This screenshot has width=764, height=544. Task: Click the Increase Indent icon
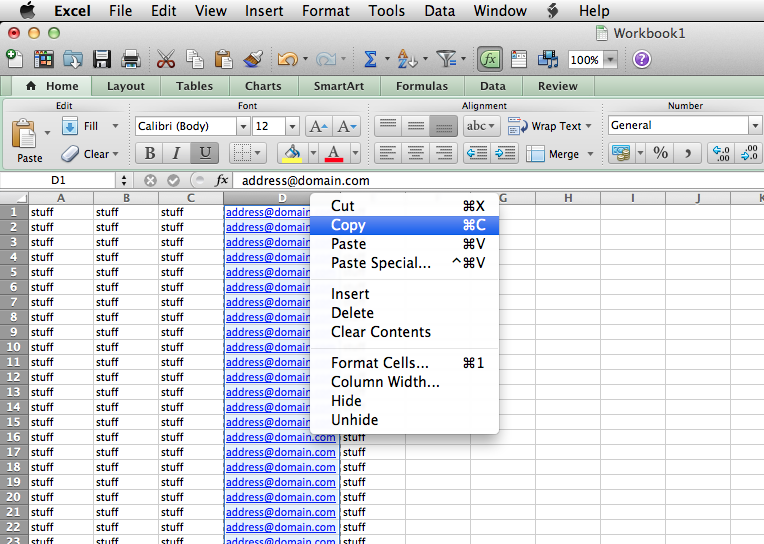[x=505, y=154]
